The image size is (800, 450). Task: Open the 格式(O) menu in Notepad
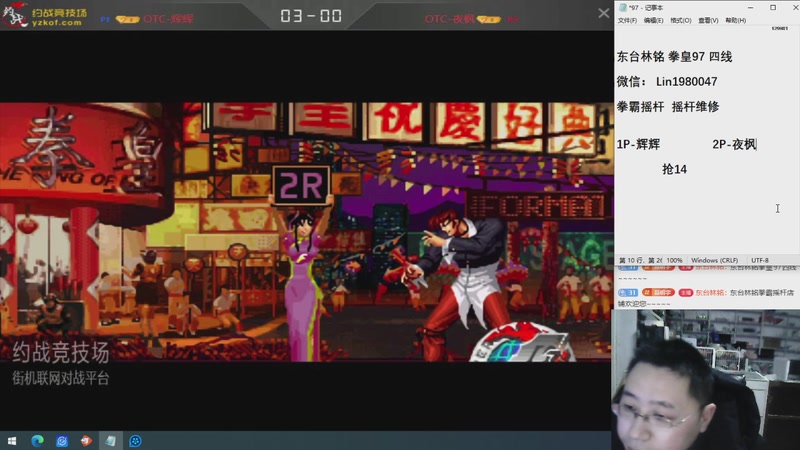coord(681,20)
